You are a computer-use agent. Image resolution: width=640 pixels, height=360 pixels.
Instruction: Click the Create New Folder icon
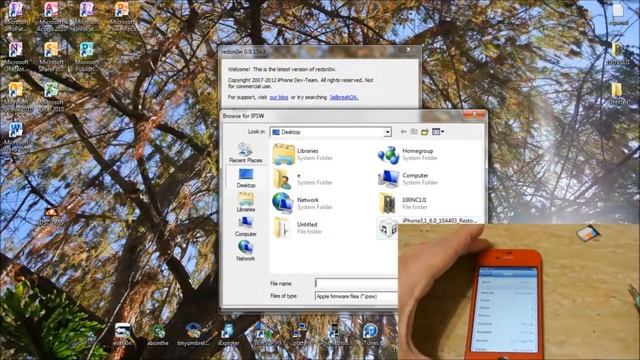pyautogui.click(x=425, y=132)
